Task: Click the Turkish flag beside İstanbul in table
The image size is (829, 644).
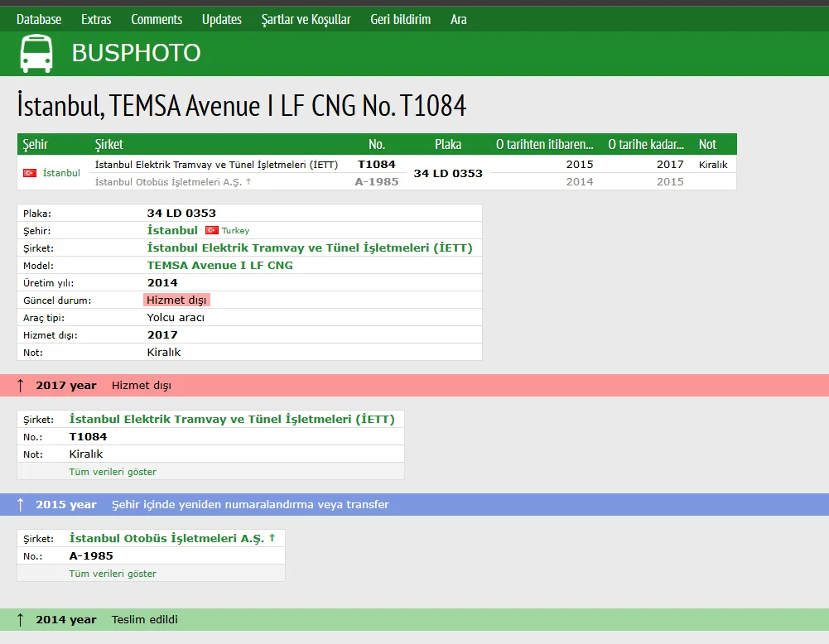Action: (30, 173)
